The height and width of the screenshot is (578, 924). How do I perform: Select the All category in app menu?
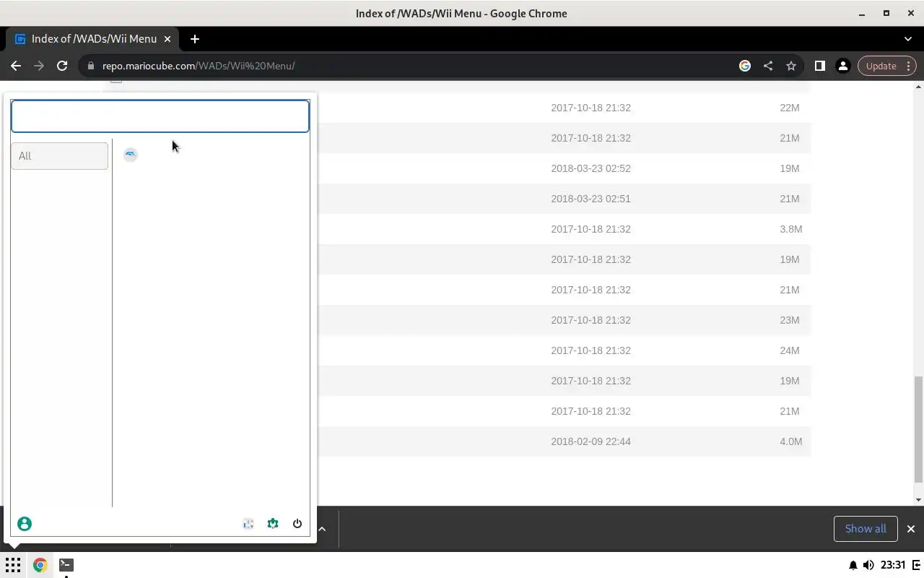pos(59,156)
